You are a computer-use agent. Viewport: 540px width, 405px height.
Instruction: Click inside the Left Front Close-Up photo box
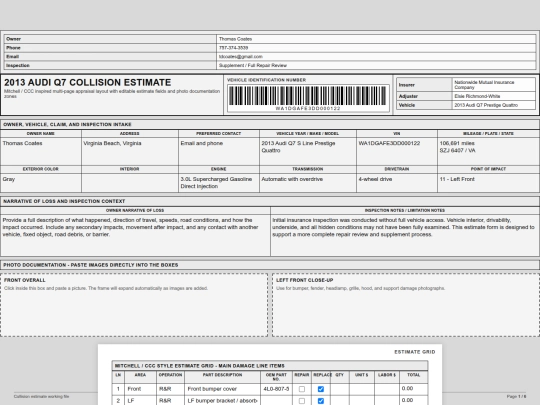[406, 305]
